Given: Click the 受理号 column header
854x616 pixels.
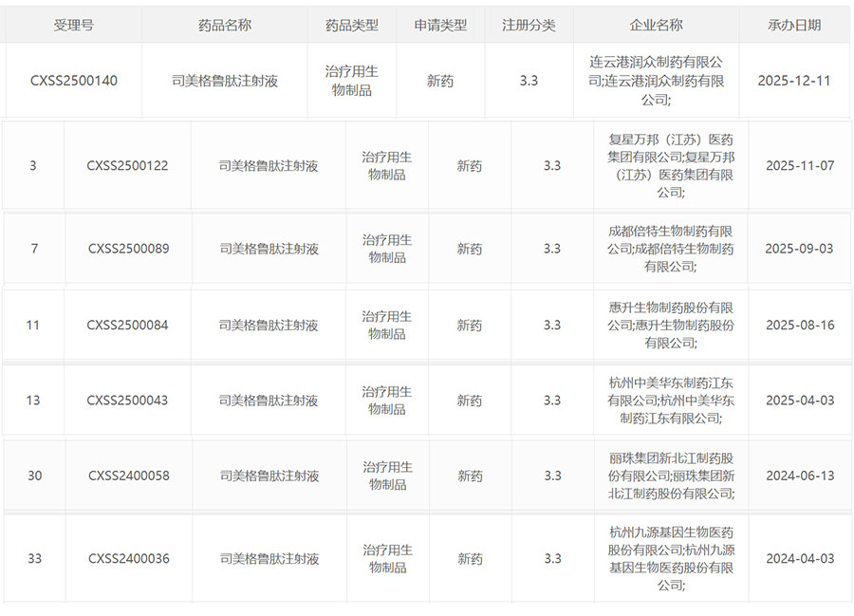Looking at the screenshot, I should 73,26.
